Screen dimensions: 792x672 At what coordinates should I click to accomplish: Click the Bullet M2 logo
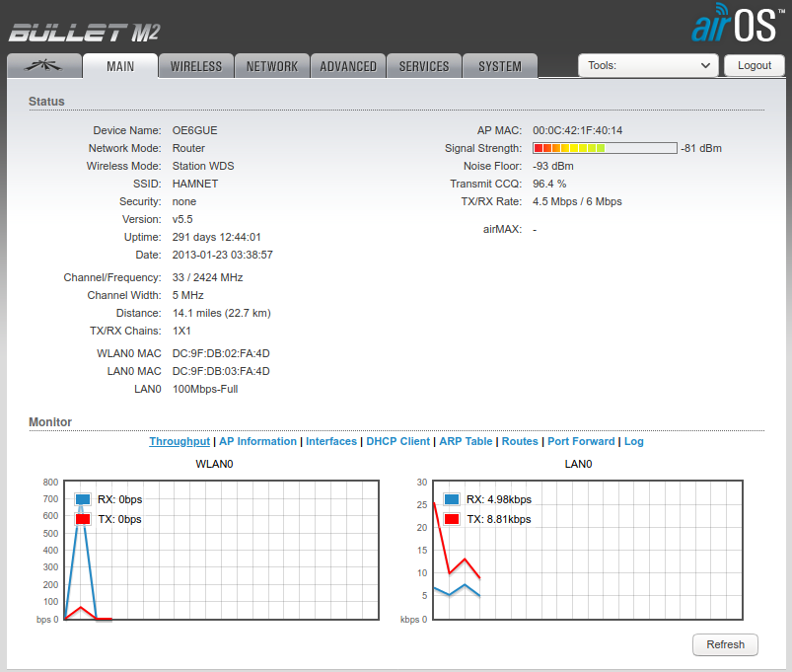[85, 33]
